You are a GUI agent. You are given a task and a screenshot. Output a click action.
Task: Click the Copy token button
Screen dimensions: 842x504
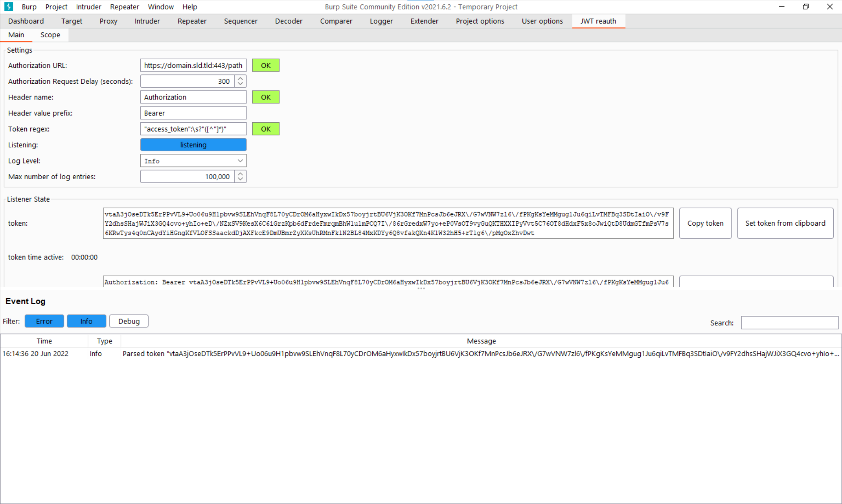point(705,223)
